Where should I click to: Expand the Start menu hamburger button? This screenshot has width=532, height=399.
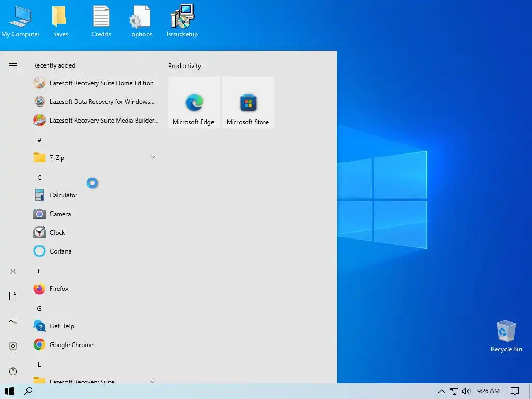click(13, 65)
